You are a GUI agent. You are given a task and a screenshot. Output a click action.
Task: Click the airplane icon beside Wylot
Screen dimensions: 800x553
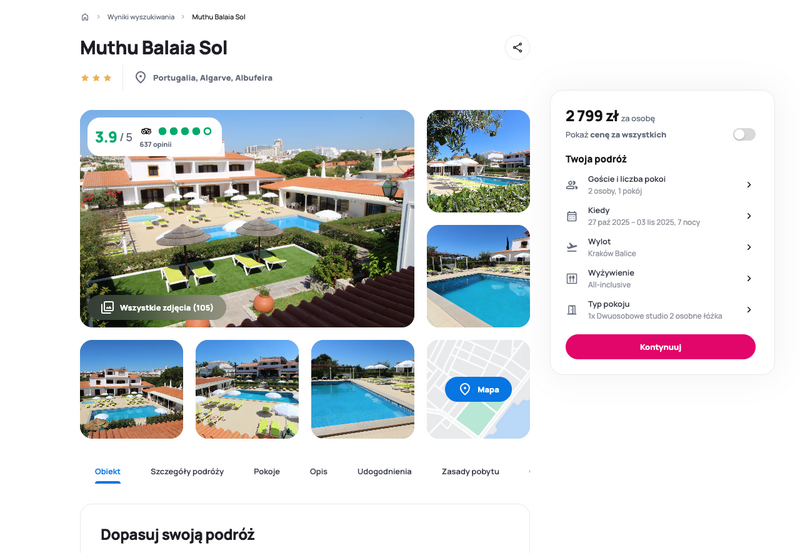click(572, 247)
